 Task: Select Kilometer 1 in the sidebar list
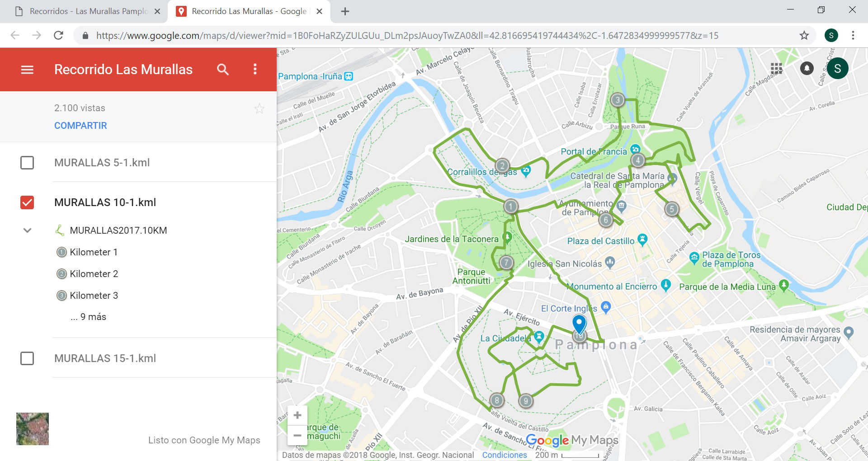[94, 252]
